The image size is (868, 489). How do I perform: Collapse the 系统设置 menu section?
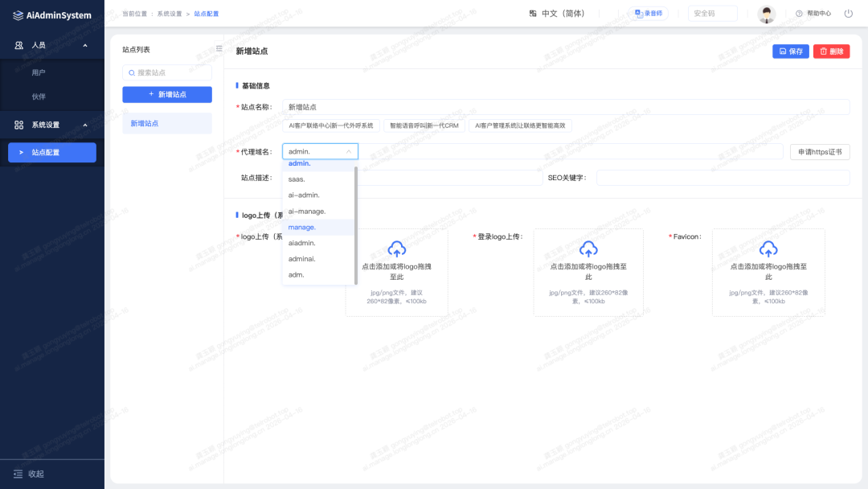(85, 125)
